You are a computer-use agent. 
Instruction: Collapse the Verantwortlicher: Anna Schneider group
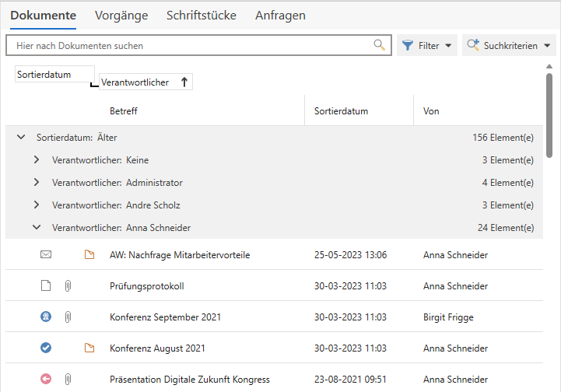pos(37,228)
